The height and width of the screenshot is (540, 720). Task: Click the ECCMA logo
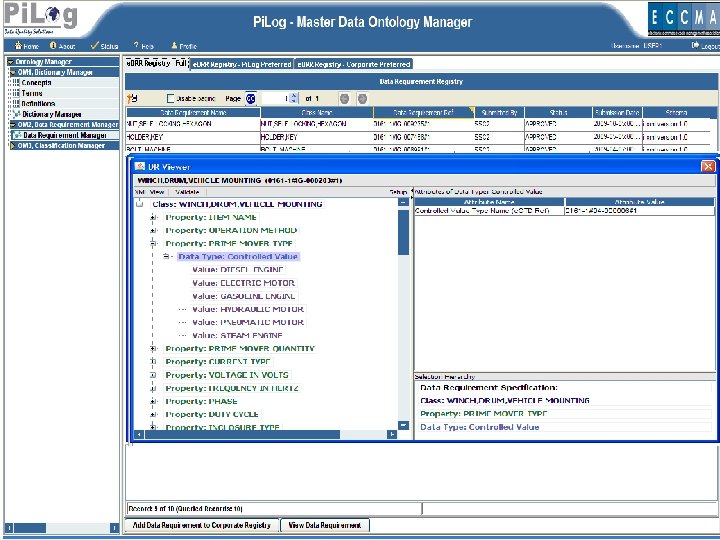tap(684, 19)
